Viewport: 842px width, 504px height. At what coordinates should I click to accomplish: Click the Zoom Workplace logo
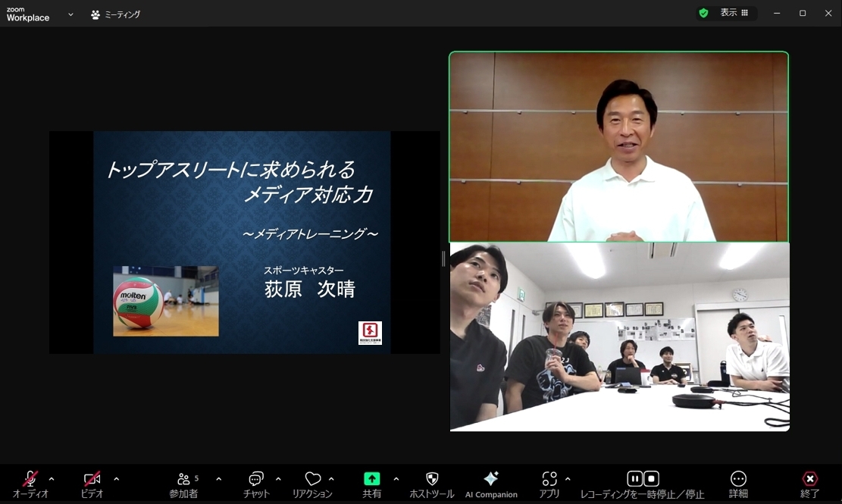28,14
